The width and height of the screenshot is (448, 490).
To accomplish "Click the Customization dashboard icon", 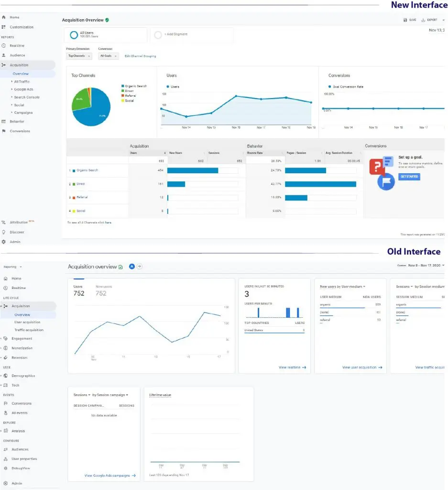I will pyautogui.click(x=4, y=27).
